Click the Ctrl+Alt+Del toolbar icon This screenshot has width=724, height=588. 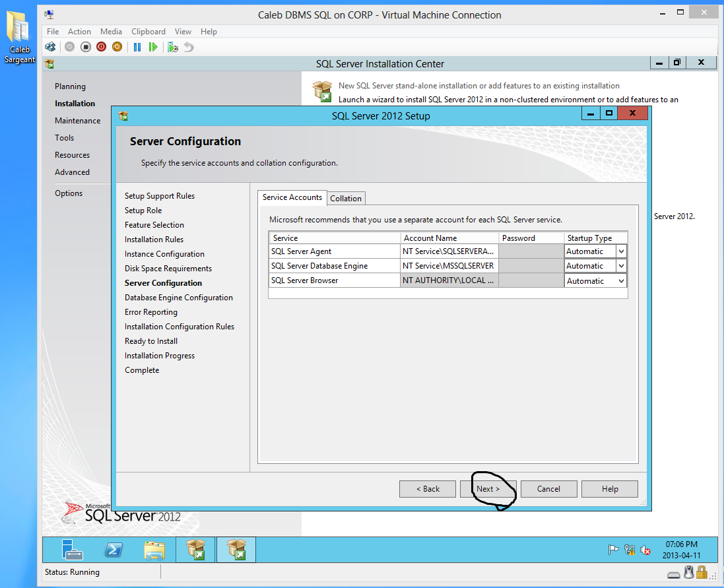tap(50, 47)
